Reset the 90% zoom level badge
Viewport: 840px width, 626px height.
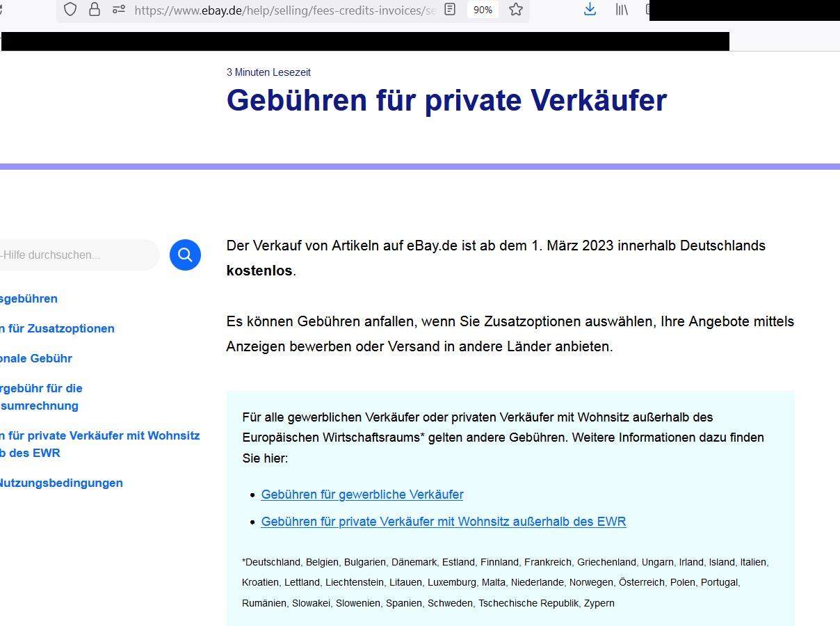pyautogui.click(x=483, y=10)
